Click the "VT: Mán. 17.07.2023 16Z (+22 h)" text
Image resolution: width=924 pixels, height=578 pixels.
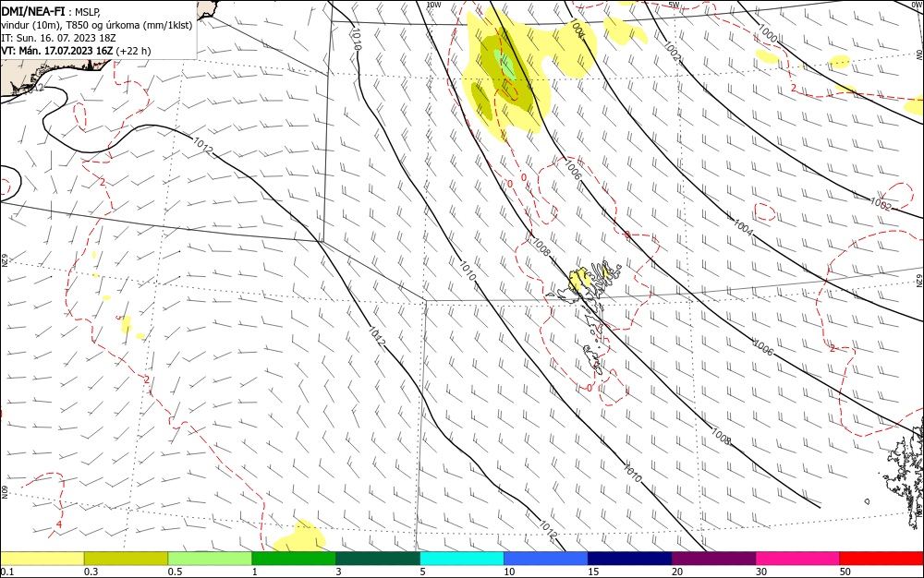point(76,51)
